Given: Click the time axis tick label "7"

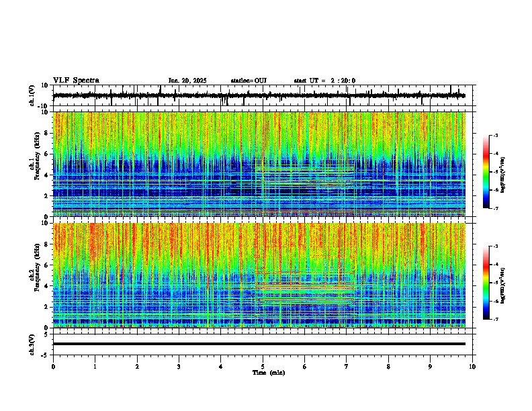Looking at the screenshot, I should click(x=347, y=367).
